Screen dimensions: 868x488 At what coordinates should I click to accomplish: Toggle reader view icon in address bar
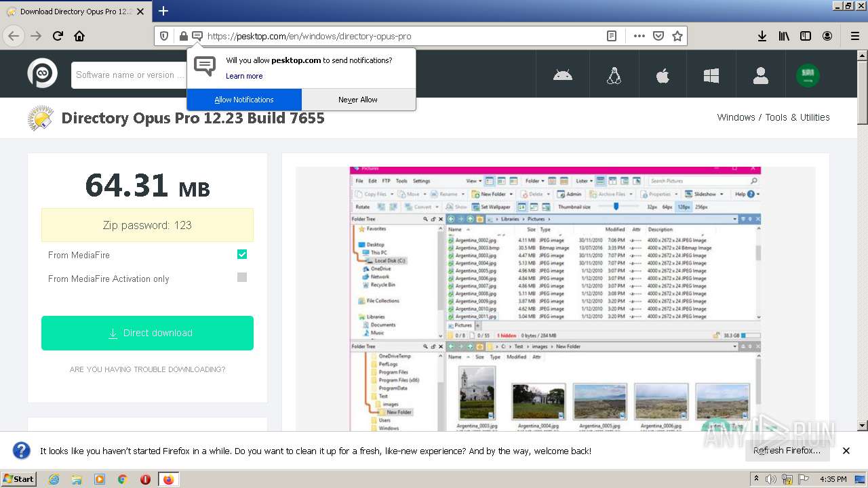point(612,36)
